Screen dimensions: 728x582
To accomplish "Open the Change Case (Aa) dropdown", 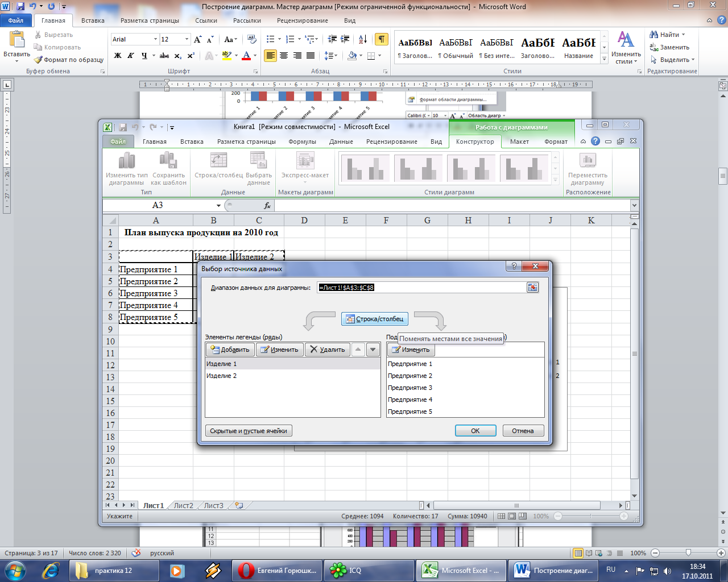I will coord(230,39).
